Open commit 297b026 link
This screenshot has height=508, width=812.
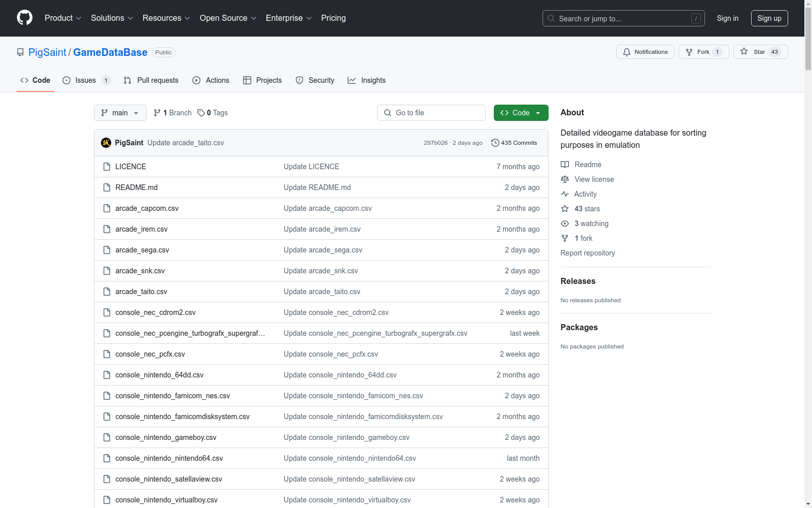[x=436, y=143]
